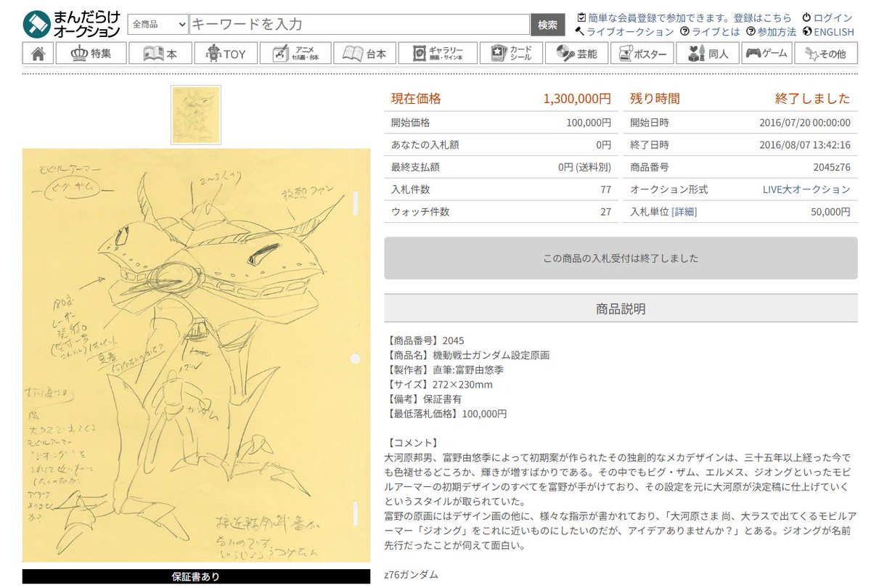
Task: Open the 本 books category
Action: pos(158,53)
